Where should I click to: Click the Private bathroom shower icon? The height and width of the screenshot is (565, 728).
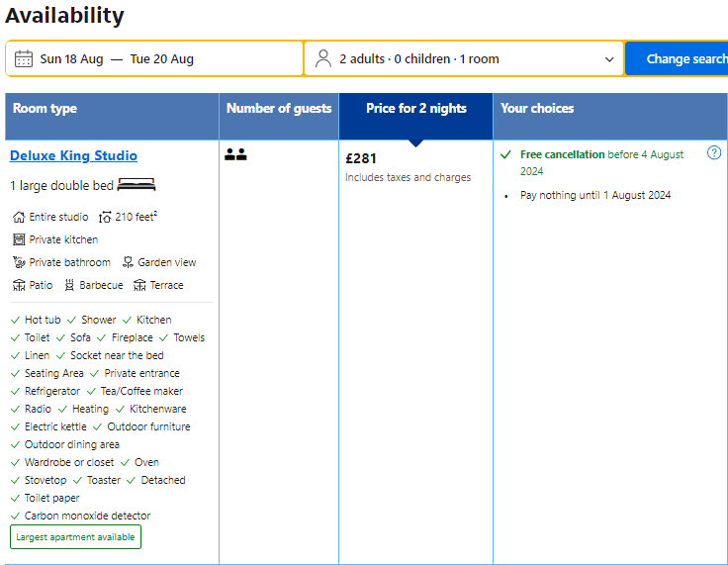tap(19, 262)
